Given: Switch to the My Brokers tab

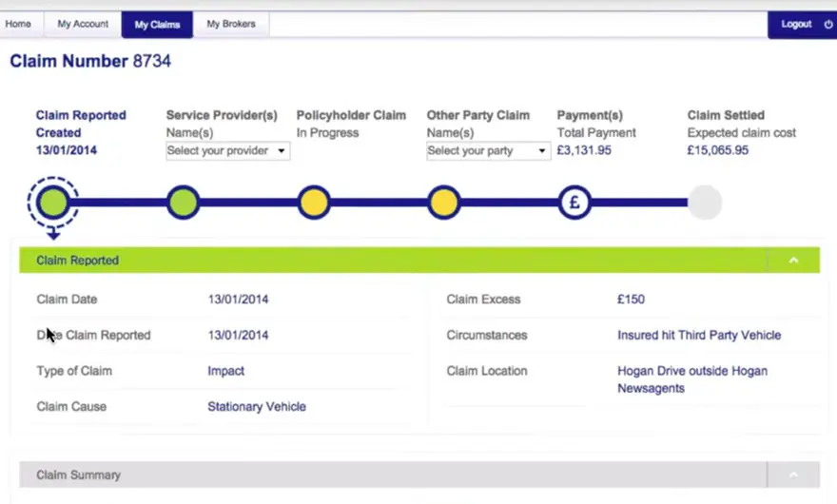Looking at the screenshot, I should tap(231, 24).
